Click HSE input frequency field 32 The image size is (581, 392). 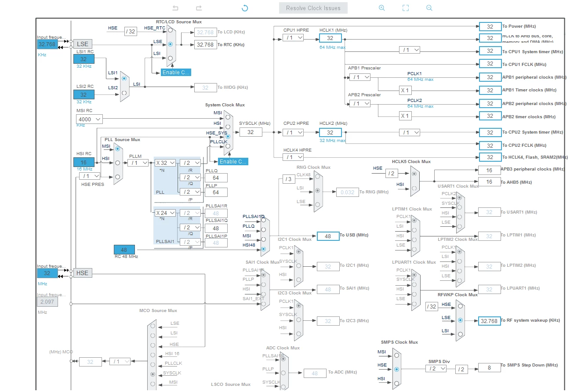[47, 273]
